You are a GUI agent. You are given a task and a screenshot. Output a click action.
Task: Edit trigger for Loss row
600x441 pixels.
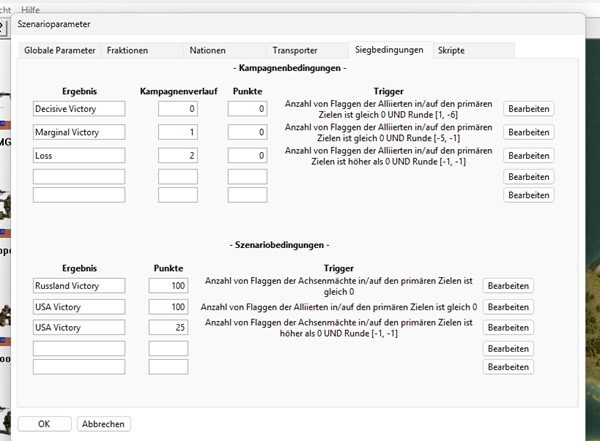(528, 155)
